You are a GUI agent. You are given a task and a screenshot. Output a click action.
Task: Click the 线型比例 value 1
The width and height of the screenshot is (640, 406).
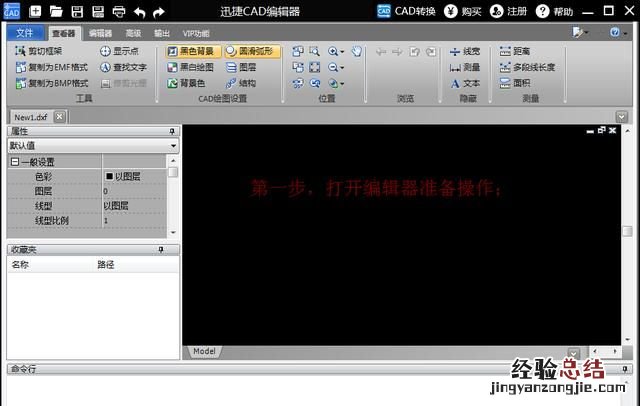[x=134, y=221]
